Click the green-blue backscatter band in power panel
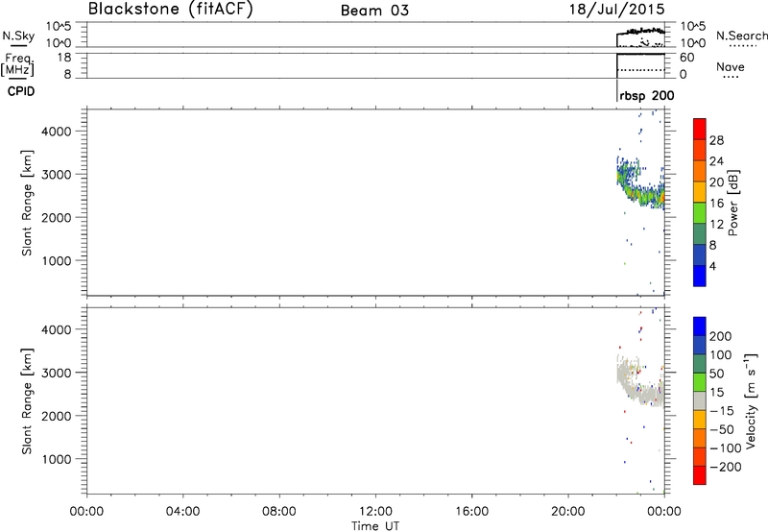 click(642, 194)
